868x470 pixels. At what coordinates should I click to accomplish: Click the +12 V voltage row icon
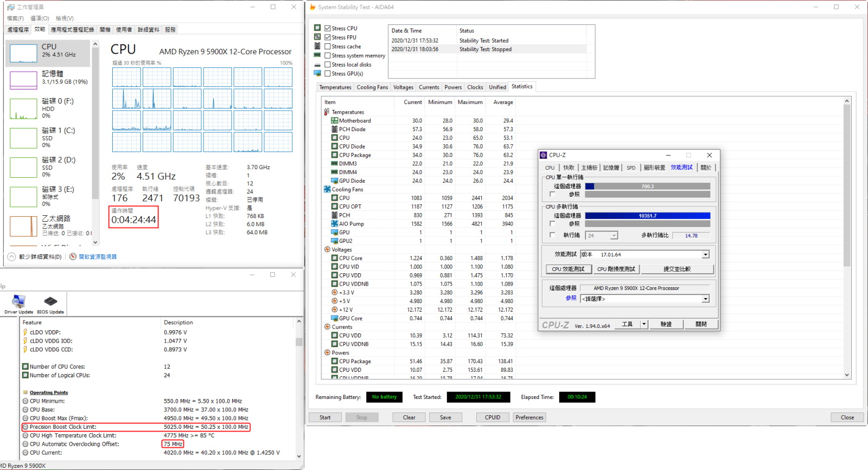click(335, 310)
